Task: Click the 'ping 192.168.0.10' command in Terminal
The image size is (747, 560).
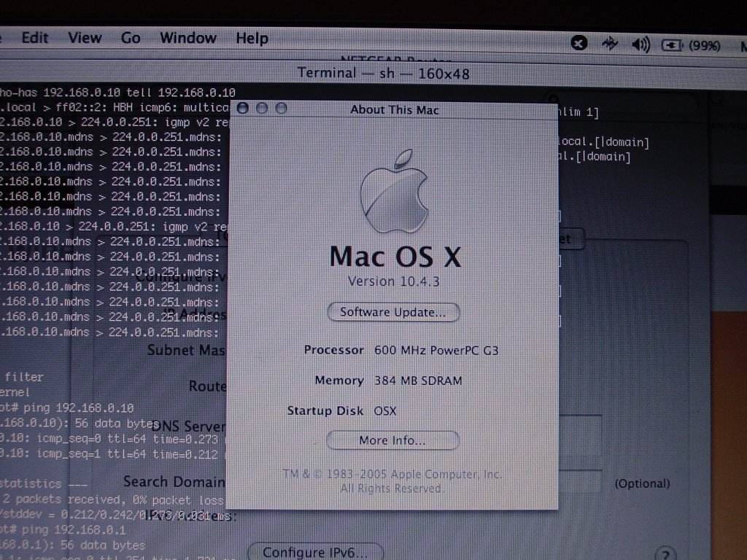Action: (x=79, y=408)
